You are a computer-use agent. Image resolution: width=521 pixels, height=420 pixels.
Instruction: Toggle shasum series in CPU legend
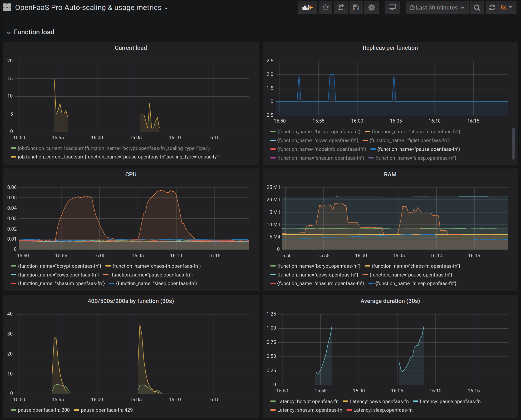[61, 284]
